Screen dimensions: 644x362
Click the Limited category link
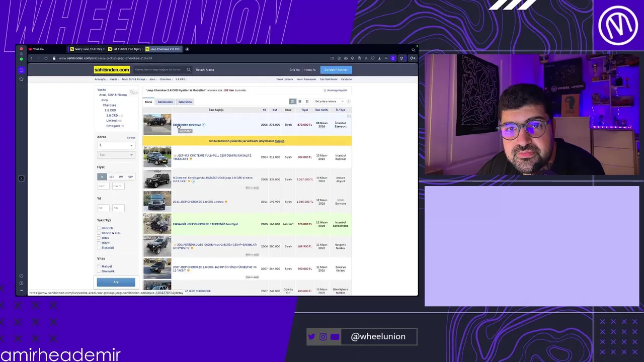[x=111, y=121]
